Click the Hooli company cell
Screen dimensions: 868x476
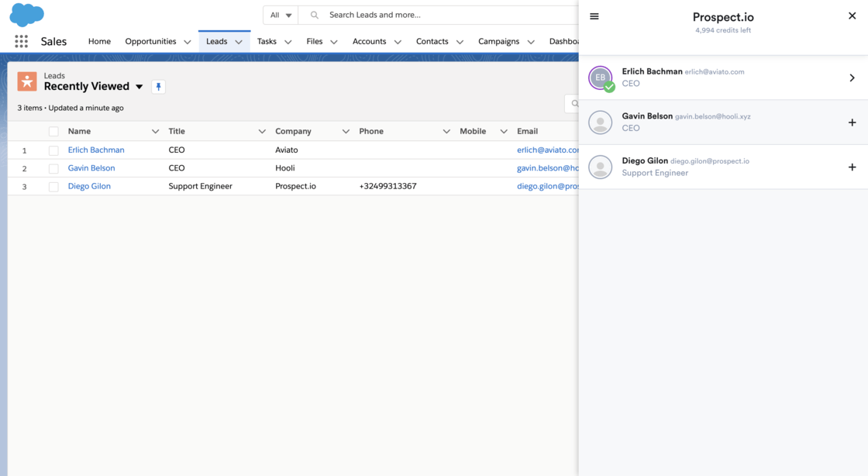point(285,168)
